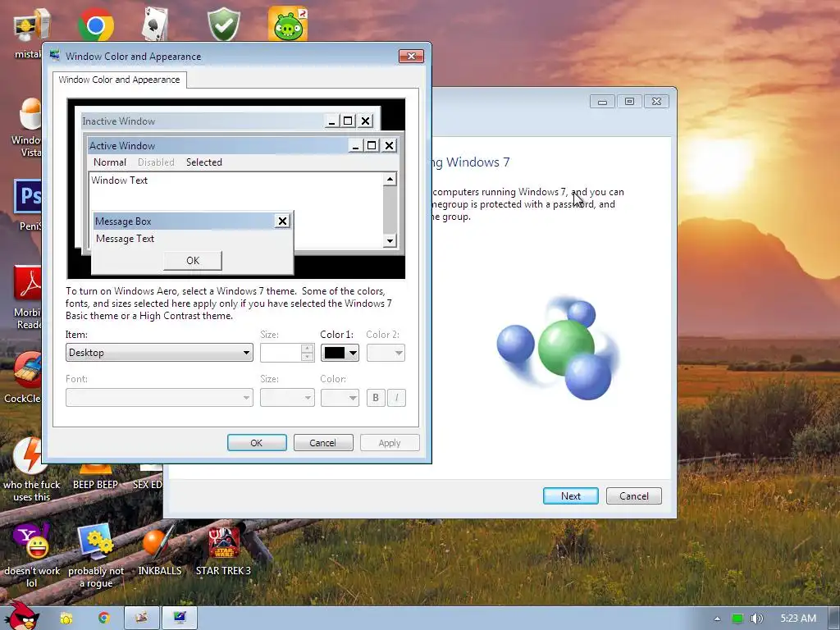Image resolution: width=840 pixels, height=630 pixels.
Task: Open the Item dropdown showing Desktop
Action: pos(159,353)
